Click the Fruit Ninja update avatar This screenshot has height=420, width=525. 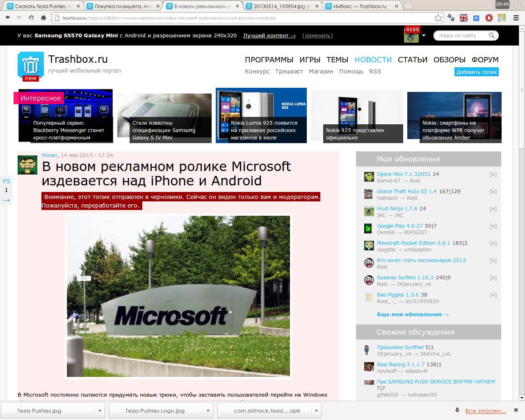(x=369, y=211)
